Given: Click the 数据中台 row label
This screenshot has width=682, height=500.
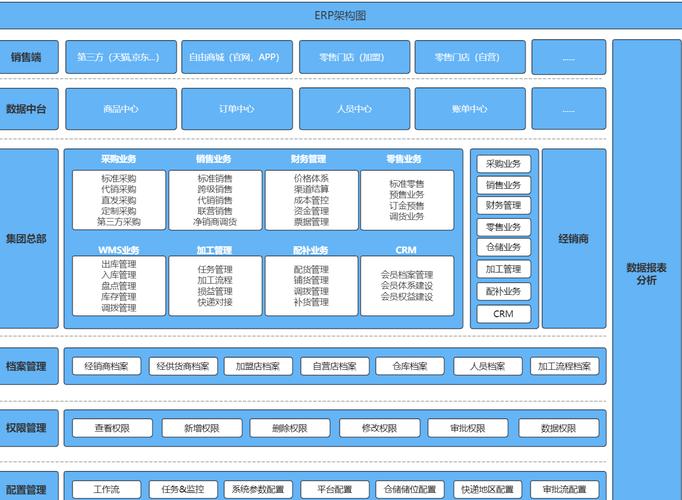Looking at the screenshot, I should [x=28, y=109].
